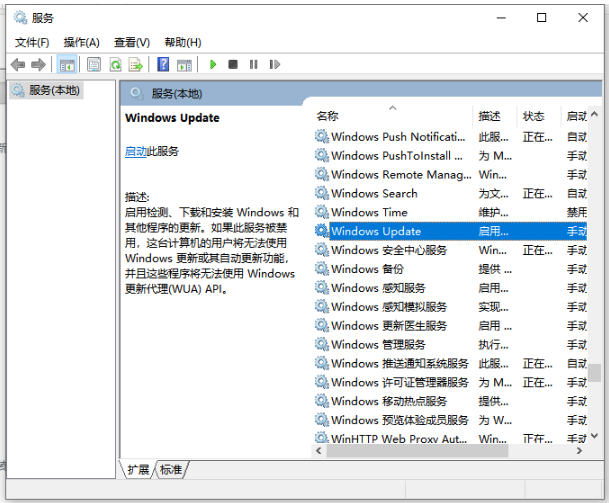This screenshot has width=609, height=503.
Task: Select the Windows Search service row
Action: click(x=374, y=193)
